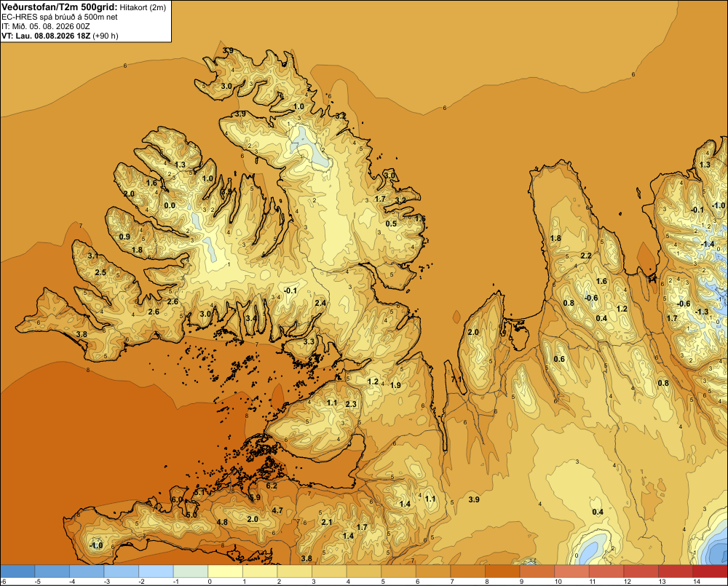Click the 2.4 label east of -0.1
The width and height of the screenshot is (728, 586).
tap(320, 304)
